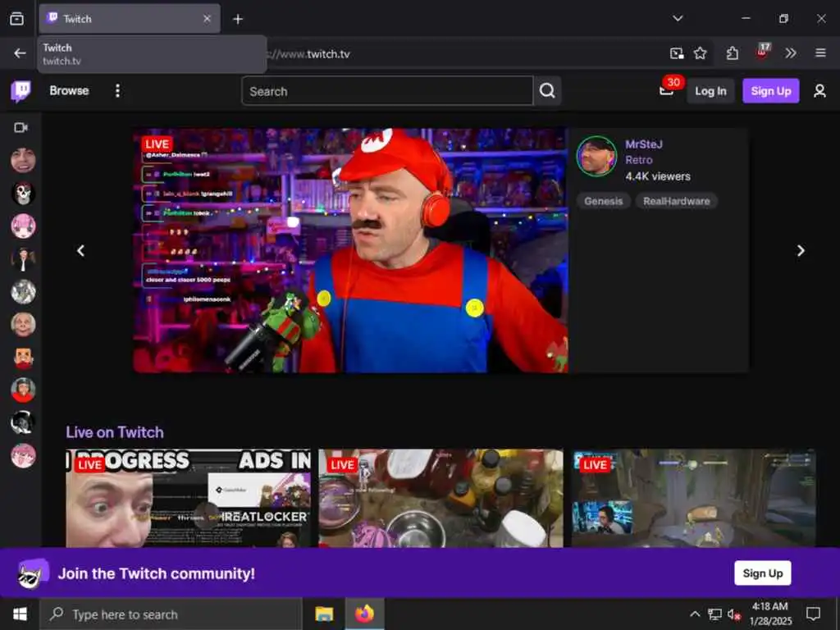
Task: Open red-shirted avatar channel in sidebar
Action: pyautogui.click(x=23, y=390)
